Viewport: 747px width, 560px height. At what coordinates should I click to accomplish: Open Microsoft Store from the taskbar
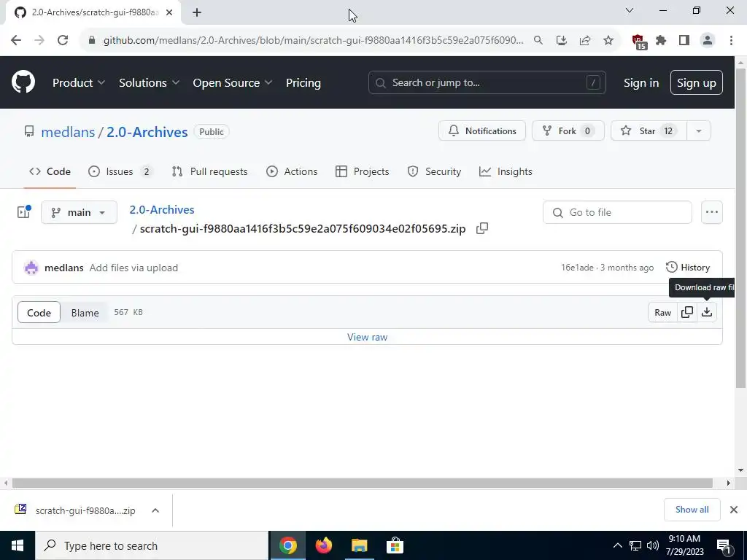pos(395,545)
